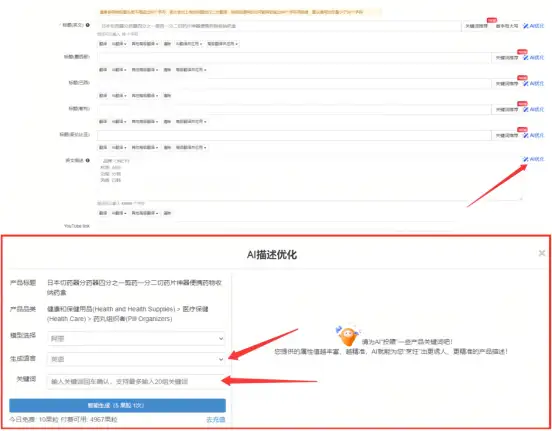
Task: Open 其他驾驭翻译 dropdown below the second title field
Action: point(145,70)
